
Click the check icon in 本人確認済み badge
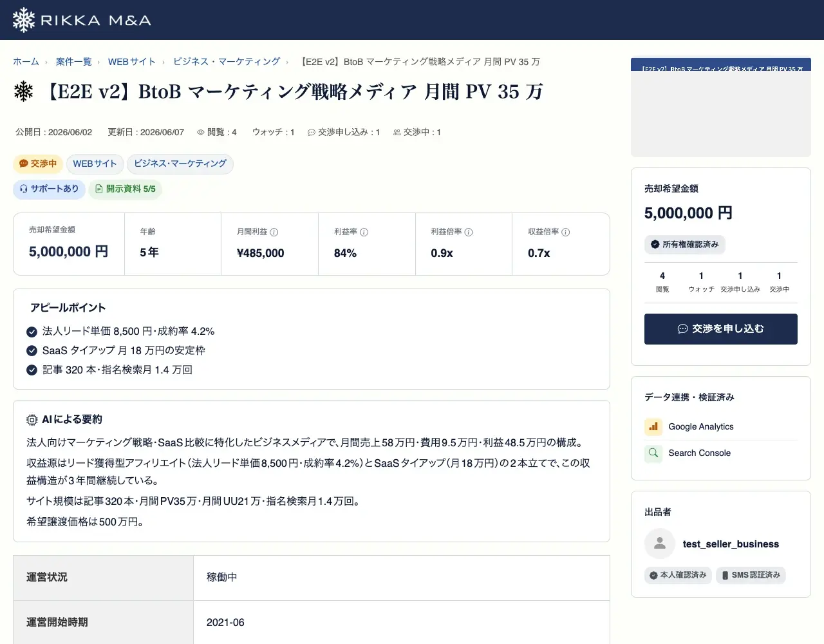click(654, 575)
